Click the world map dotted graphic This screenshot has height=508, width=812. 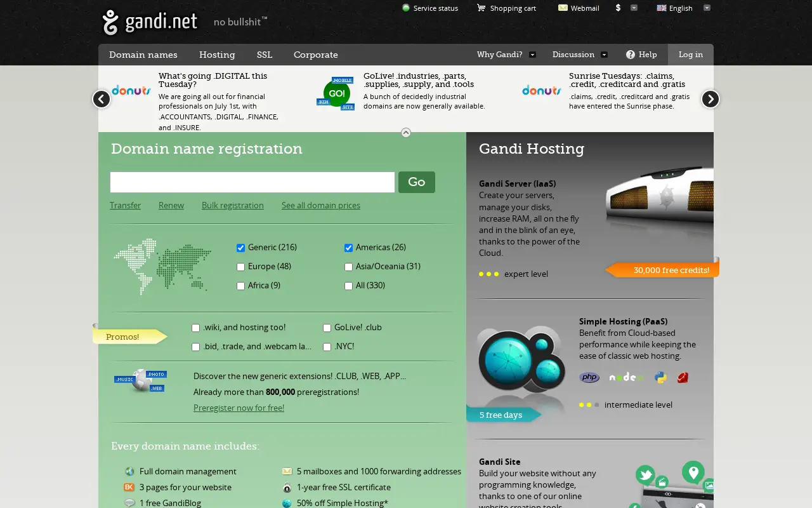click(162, 267)
